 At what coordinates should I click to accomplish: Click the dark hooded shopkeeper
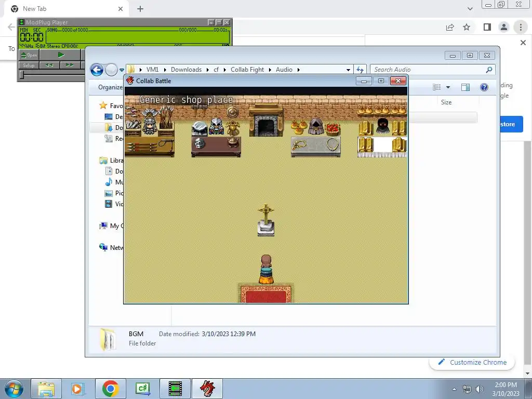pyautogui.click(x=382, y=126)
